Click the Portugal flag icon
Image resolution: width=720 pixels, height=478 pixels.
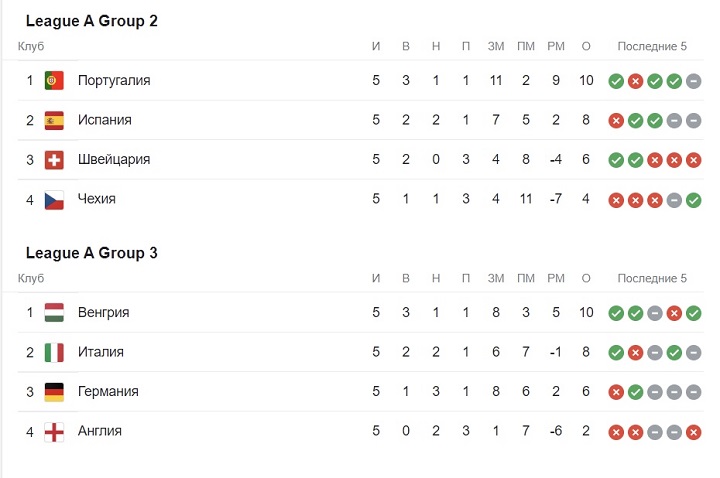(54, 80)
